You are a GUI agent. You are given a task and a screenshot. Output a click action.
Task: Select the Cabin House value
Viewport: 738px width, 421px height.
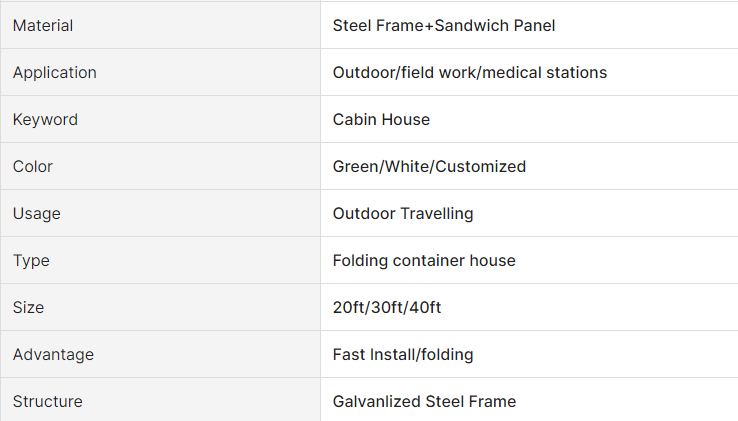pos(381,120)
